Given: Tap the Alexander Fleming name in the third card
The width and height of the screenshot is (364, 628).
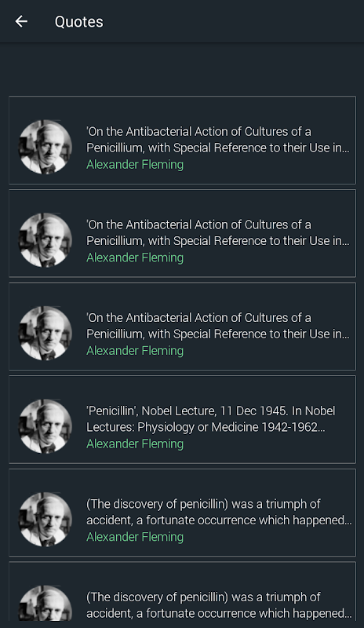Looking at the screenshot, I should 135,351.
